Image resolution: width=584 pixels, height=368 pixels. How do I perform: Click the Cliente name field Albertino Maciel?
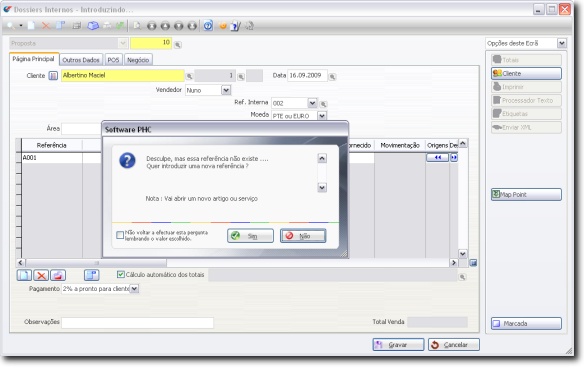123,76
